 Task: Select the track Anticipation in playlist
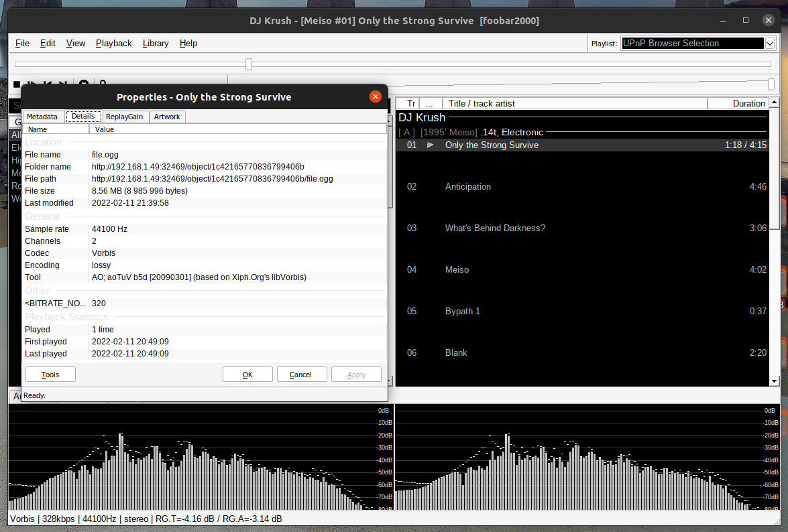click(x=468, y=187)
